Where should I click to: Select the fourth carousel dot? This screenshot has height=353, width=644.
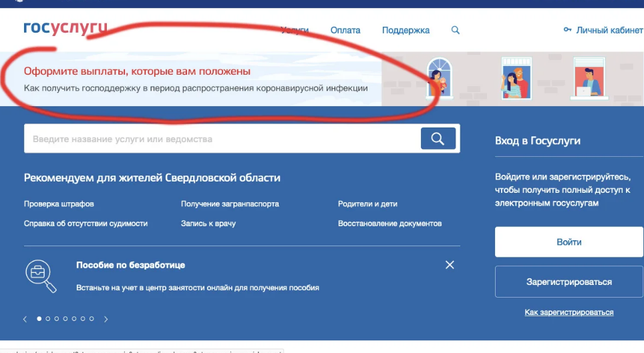[x=65, y=318]
